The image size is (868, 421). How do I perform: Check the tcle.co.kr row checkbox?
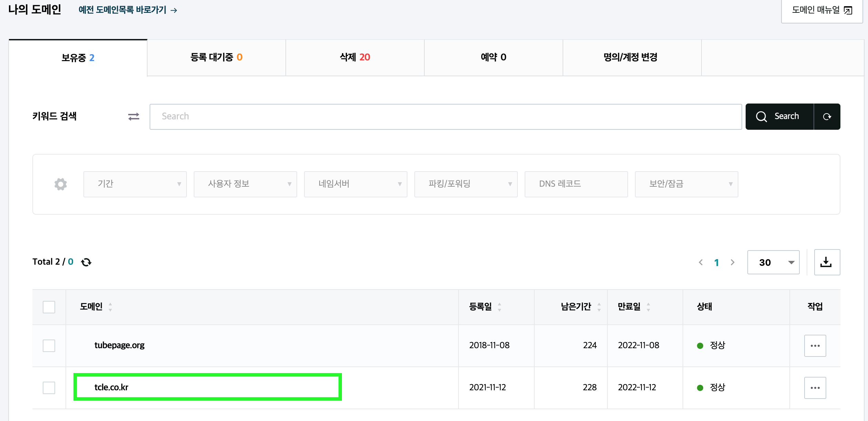(x=49, y=388)
